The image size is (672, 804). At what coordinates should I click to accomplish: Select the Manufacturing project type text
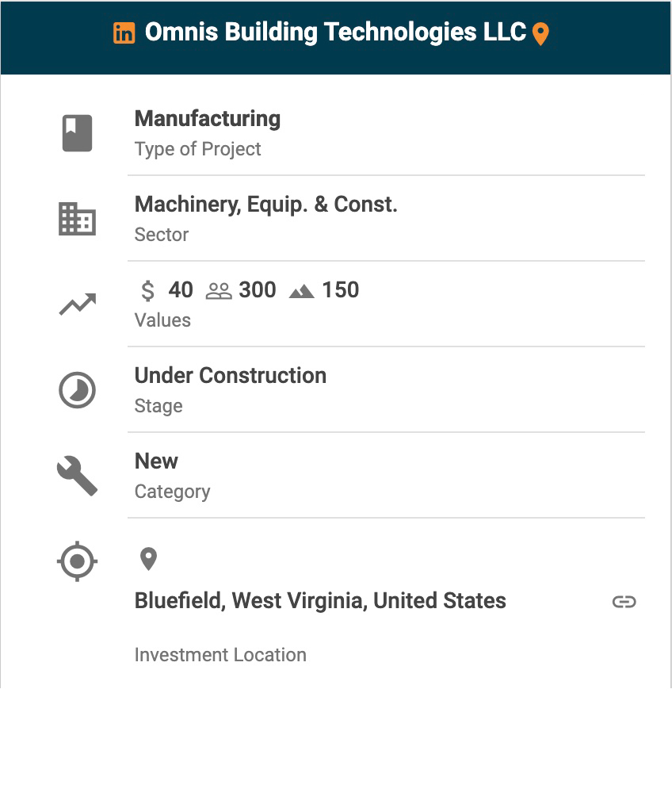pos(208,119)
